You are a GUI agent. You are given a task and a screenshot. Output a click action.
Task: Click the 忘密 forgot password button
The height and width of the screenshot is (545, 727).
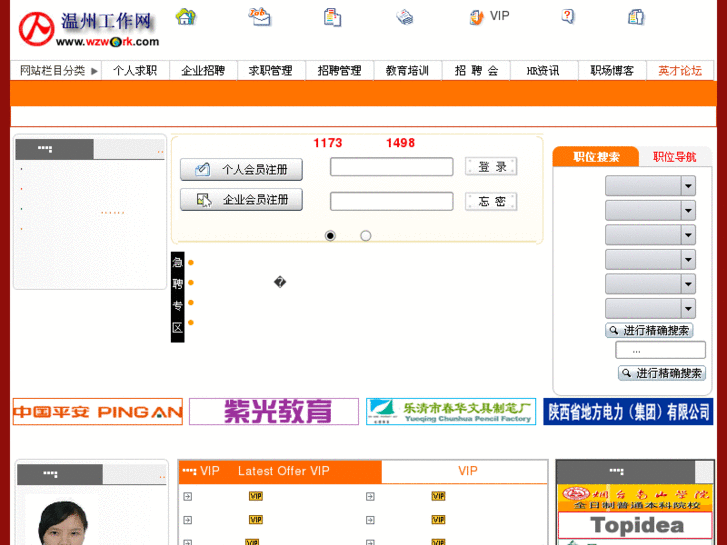[491, 201]
